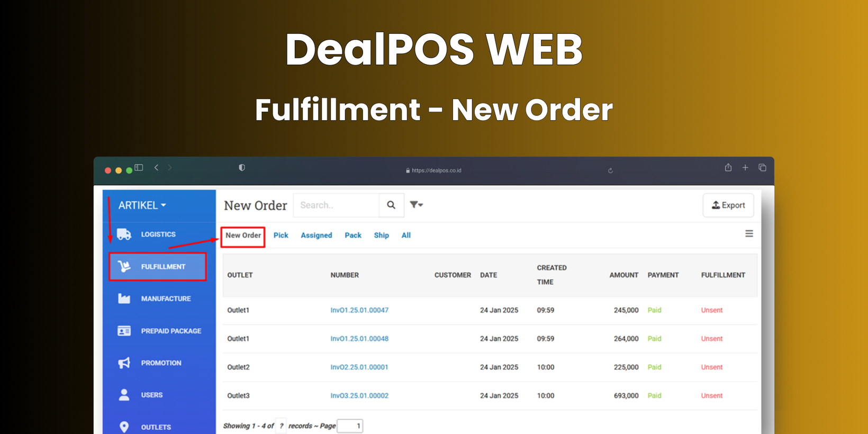Click the browser sidebar toggle icon
Viewport: 868px width, 434px height.
coord(139,168)
